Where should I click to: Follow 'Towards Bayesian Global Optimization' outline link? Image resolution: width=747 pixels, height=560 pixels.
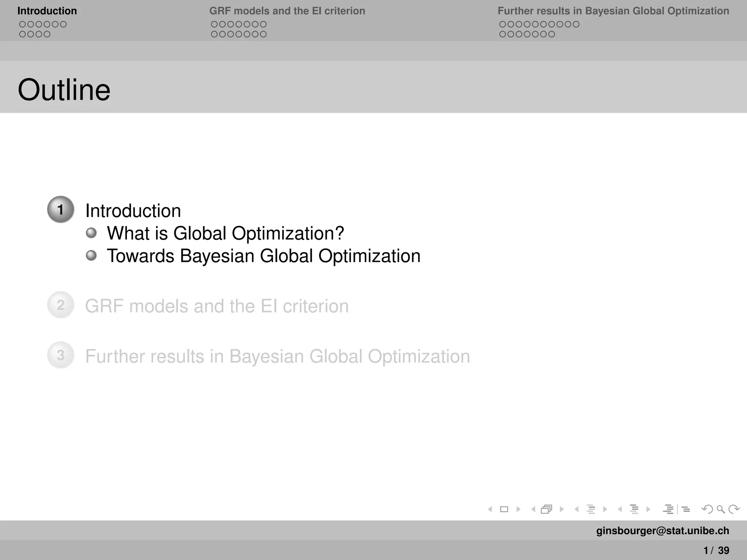[263, 256]
